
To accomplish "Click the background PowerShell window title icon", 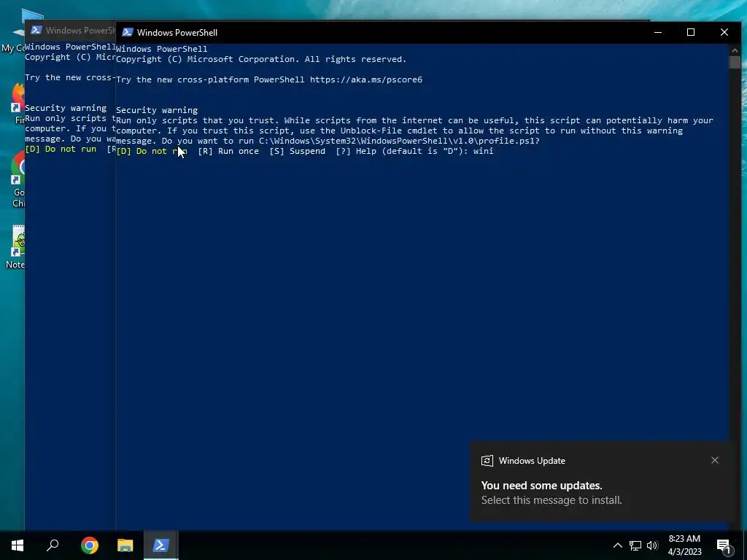I will click(x=36, y=31).
